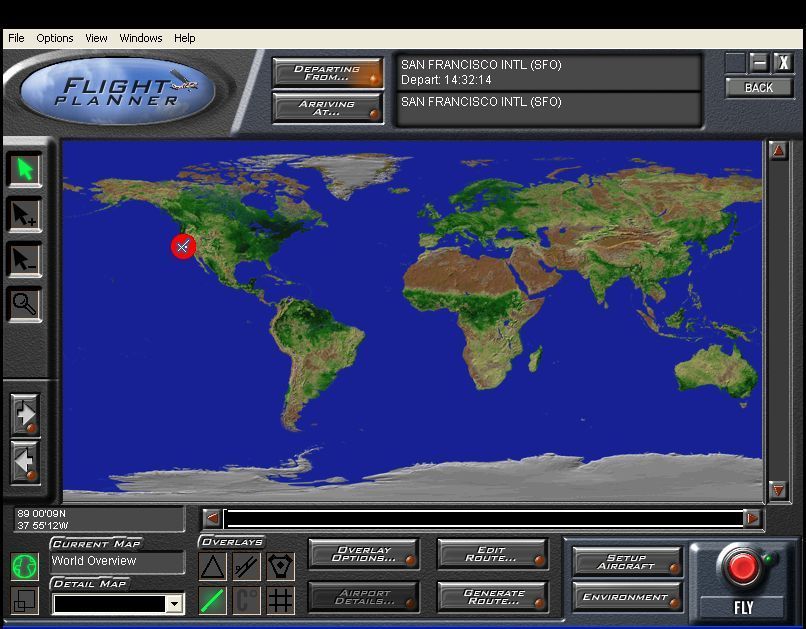Open the Options menu
806x629 pixels.
[55, 38]
